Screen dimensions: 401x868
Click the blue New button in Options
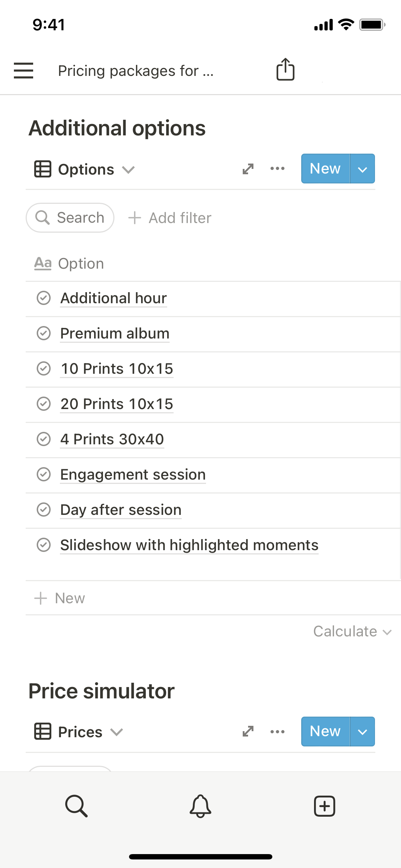325,169
